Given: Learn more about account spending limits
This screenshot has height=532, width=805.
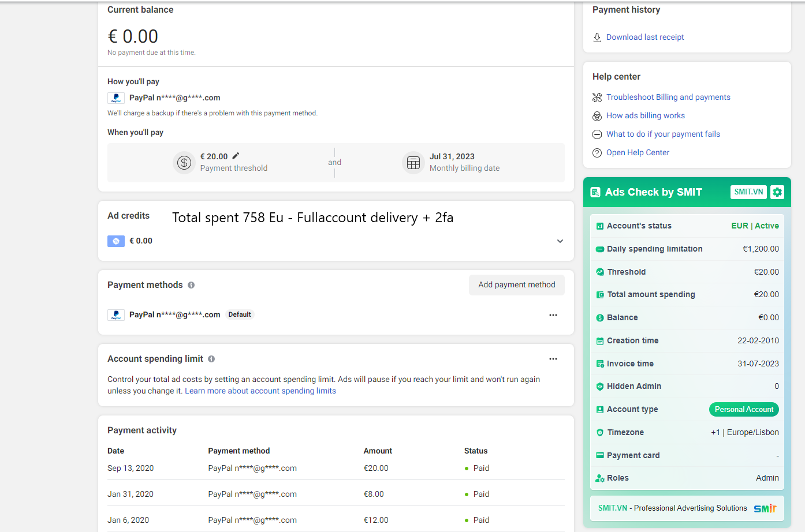Looking at the screenshot, I should pos(260,391).
